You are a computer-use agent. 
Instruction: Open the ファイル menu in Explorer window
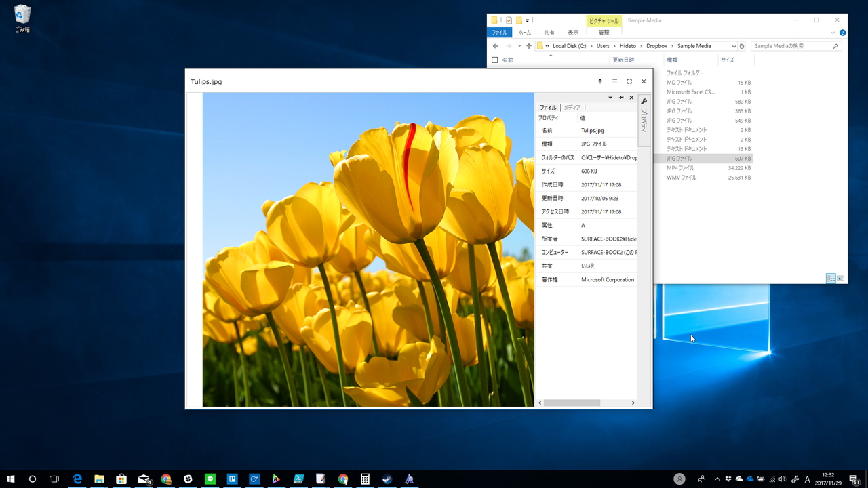pos(499,33)
